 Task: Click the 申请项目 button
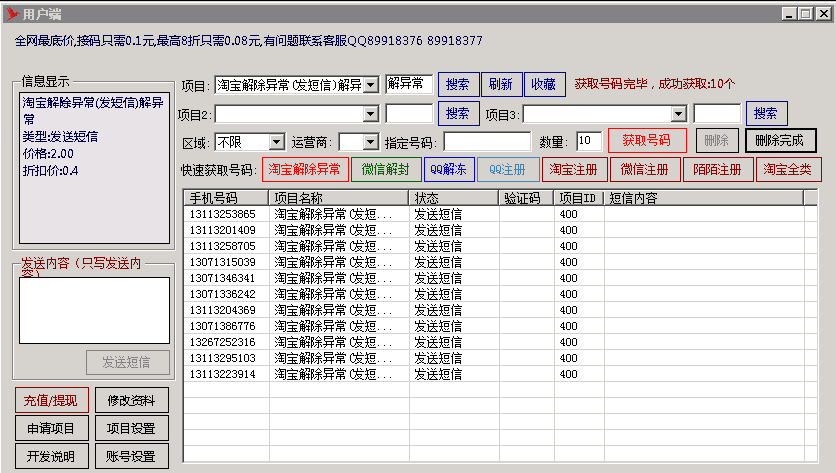[x=52, y=428]
